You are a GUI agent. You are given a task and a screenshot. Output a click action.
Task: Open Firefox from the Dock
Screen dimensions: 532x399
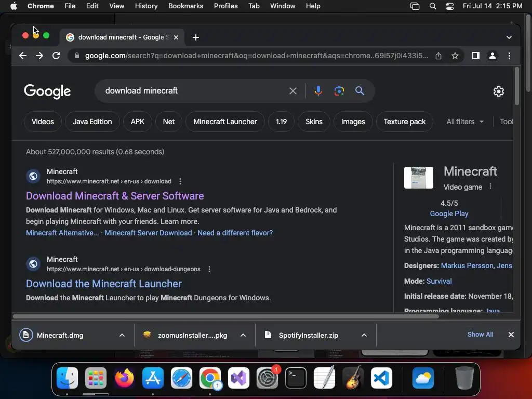[x=124, y=378]
